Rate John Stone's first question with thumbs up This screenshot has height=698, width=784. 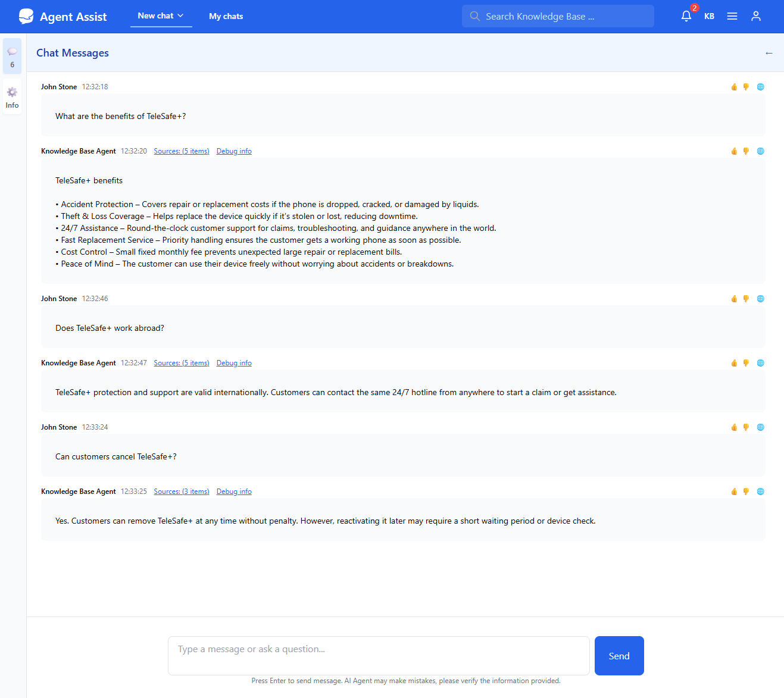click(734, 87)
